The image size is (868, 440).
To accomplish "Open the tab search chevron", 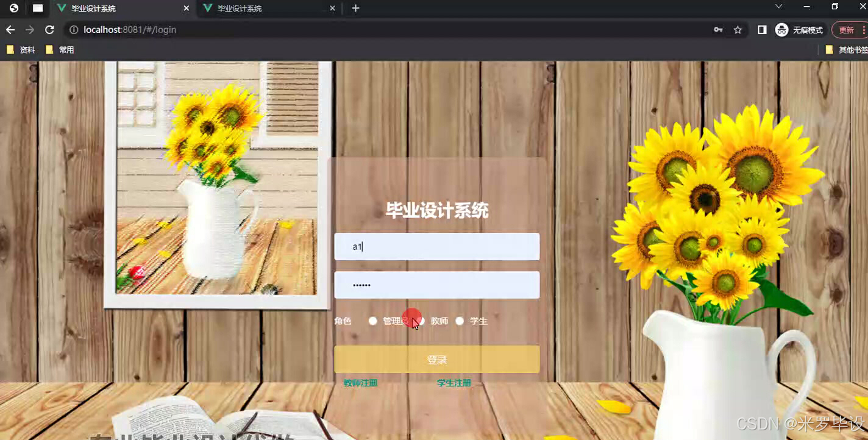I will pyautogui.click(x=778, y=8).
